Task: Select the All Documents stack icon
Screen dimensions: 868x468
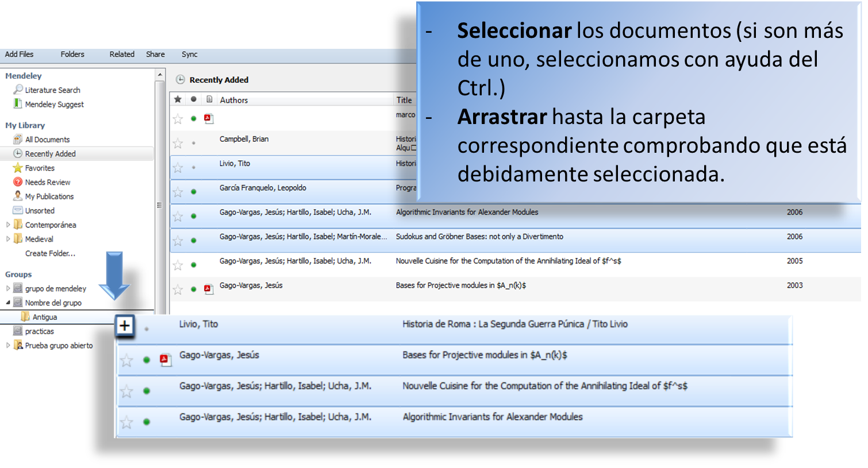Action: pos(18,140)
